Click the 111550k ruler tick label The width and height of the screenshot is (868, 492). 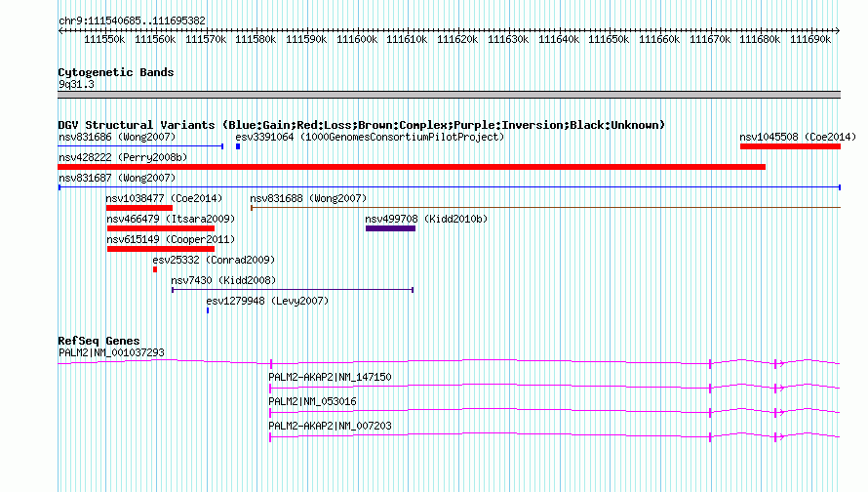[x=104, y=40]
